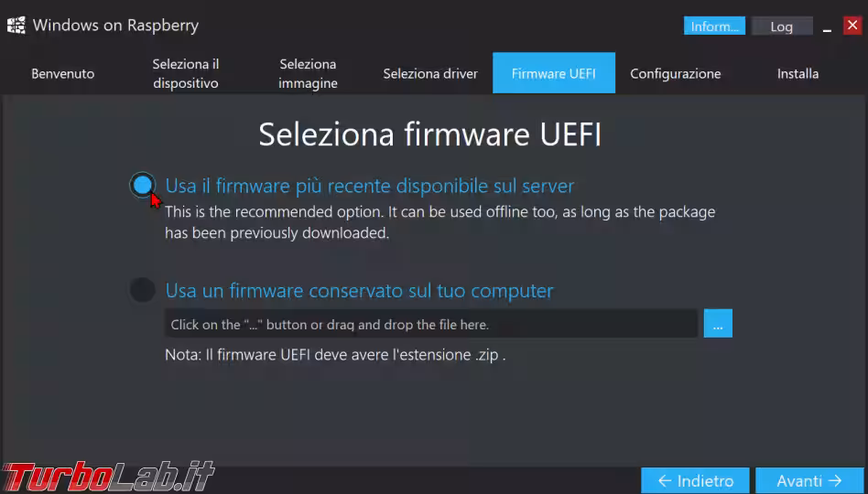The height and width of the screenshot is (494, 868).
Task: Open the Configurazione tab
Action: click(x=676, y=73)
